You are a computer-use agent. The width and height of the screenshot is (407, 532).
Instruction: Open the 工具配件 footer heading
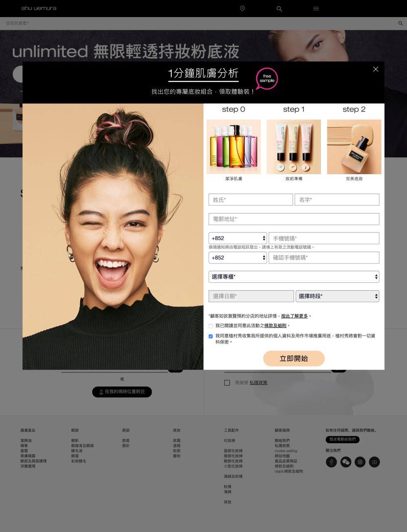click(x=232, y=430)
